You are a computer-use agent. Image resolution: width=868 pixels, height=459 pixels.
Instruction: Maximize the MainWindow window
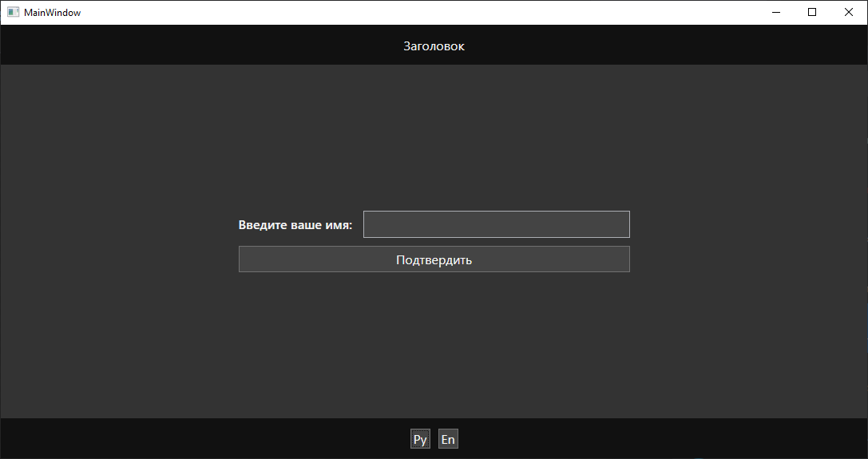(x=812, y=12)
